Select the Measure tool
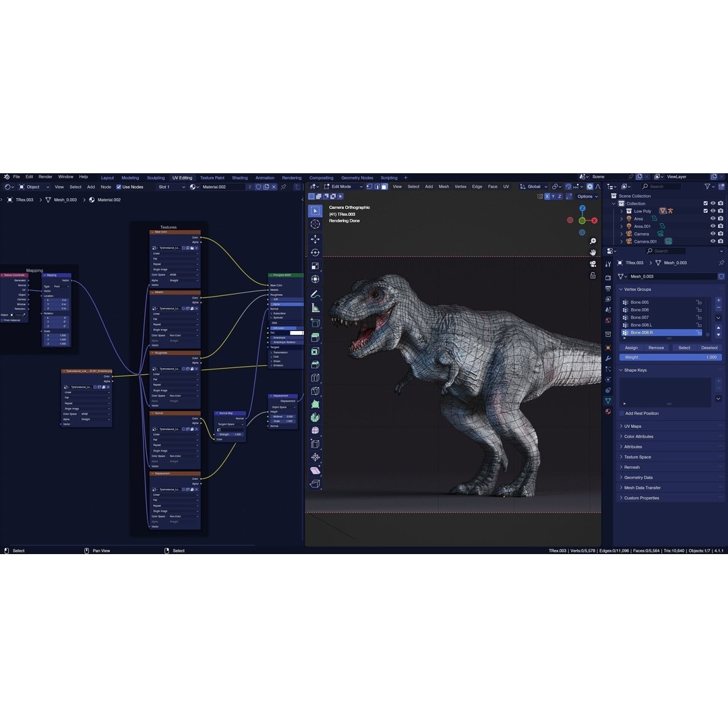 point(315,308)
